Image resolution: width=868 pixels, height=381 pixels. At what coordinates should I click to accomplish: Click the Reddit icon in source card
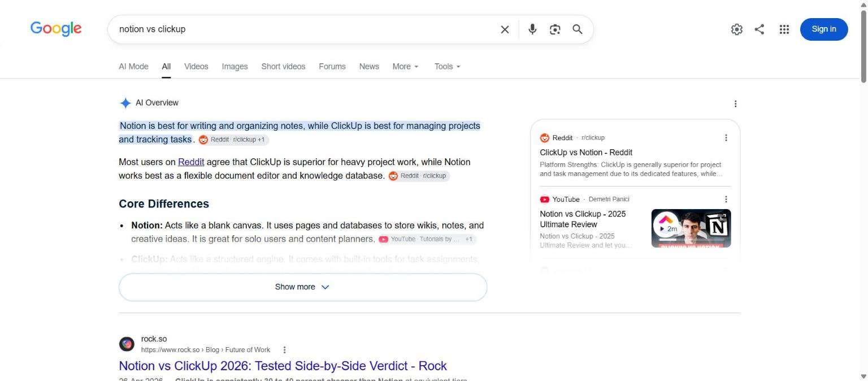pyautogui.click(x=545, y=138)
